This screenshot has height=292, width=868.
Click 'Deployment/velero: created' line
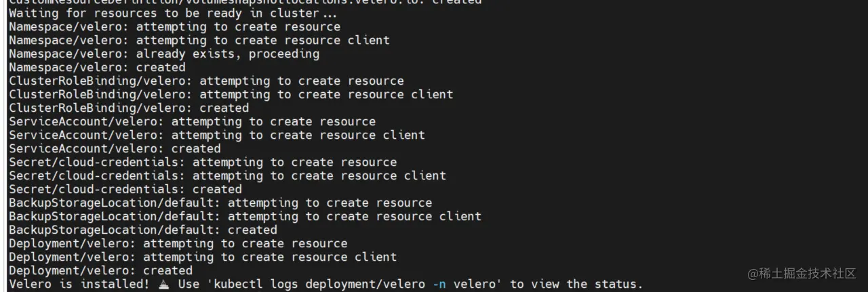click(x=100, y=270)
